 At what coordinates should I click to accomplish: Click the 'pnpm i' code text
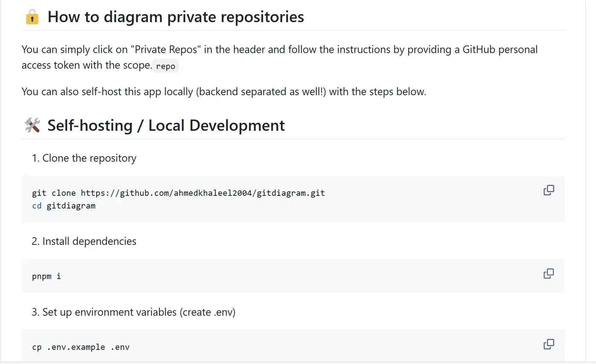click(x=46, y=276)
